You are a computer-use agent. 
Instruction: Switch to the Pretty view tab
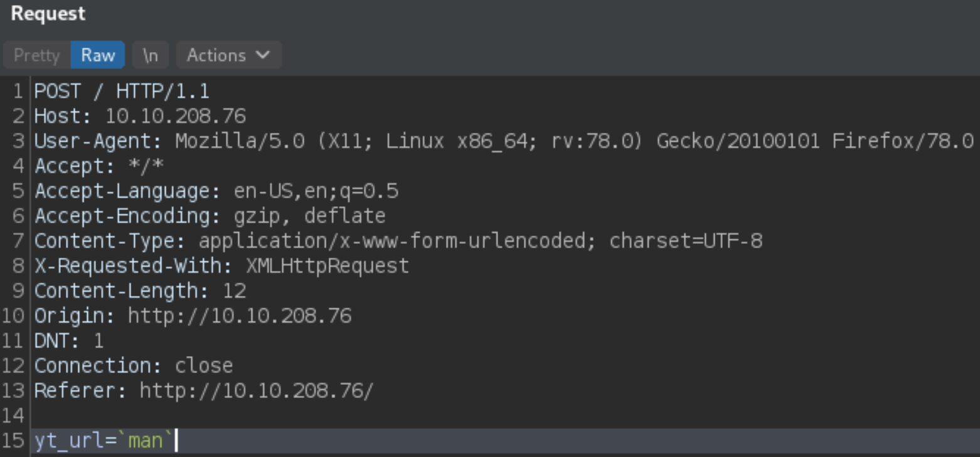tap(36, 55)
